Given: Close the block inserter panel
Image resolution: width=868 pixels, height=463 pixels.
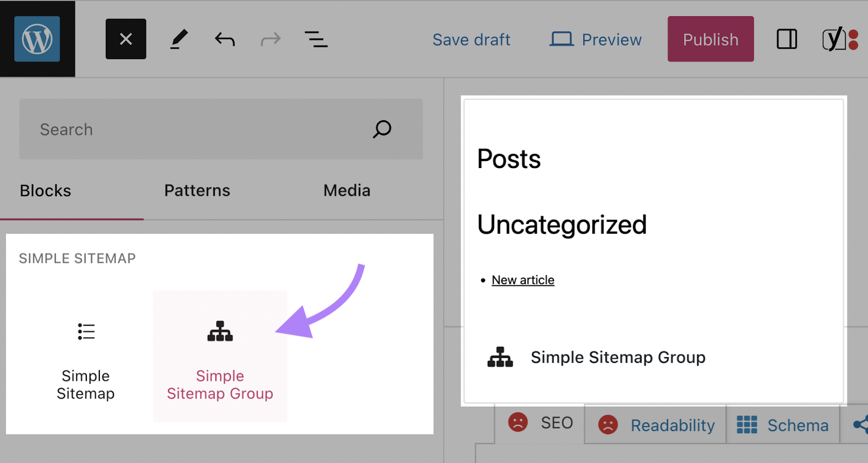Looking at the screenshot, I should (x=126, y=39).
